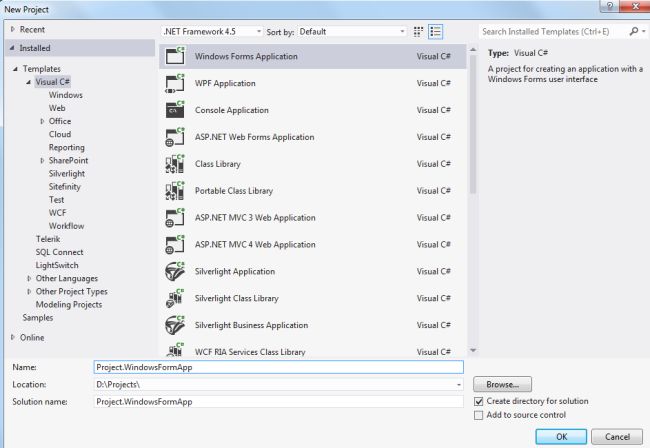Select the ASP.NET MVC 4 Web Application icon
Viewport: 650px width, 448px height.
[x=175, y=245]
